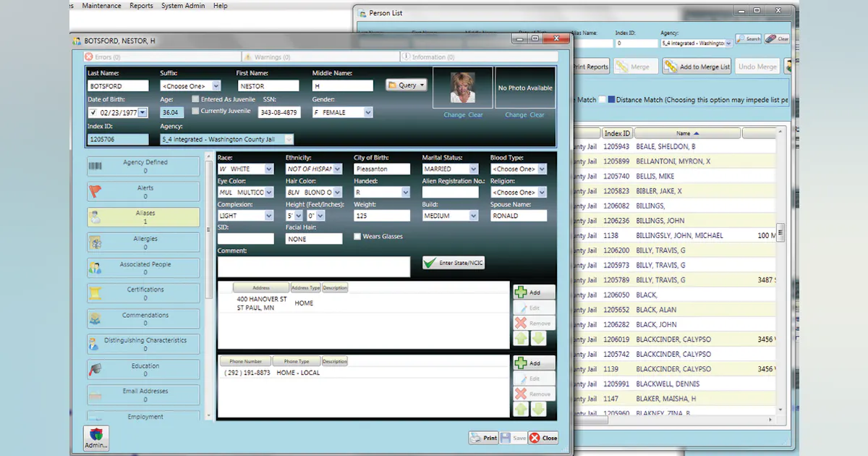
Task: Uncheck the Date of Birth checkbox
Action: point(93,113)
